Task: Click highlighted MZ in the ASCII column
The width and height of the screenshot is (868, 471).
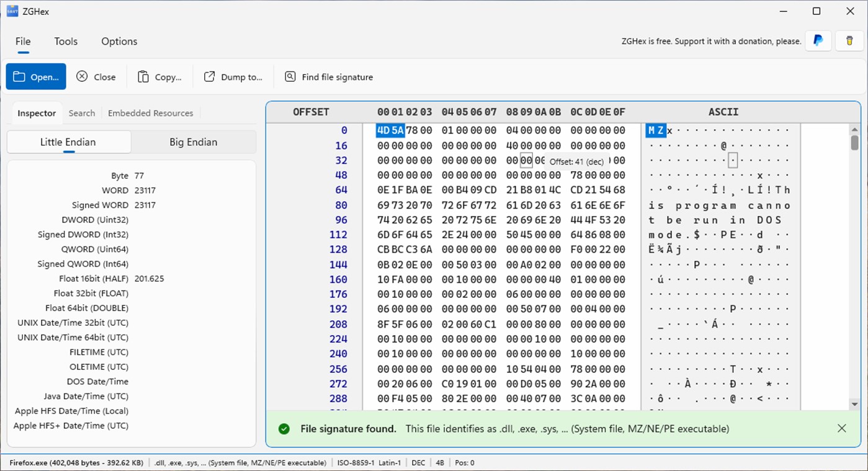Action: (x=656, y=130)
